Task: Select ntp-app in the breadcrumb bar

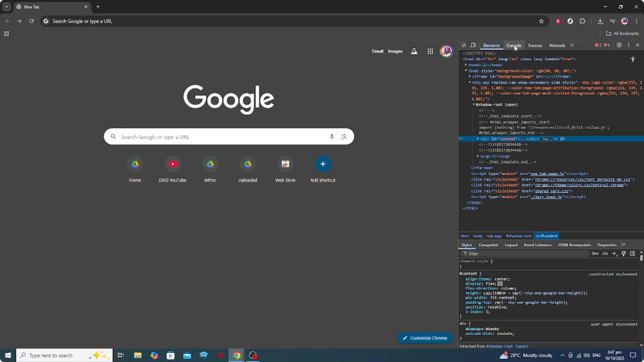Action: (494, 236)
